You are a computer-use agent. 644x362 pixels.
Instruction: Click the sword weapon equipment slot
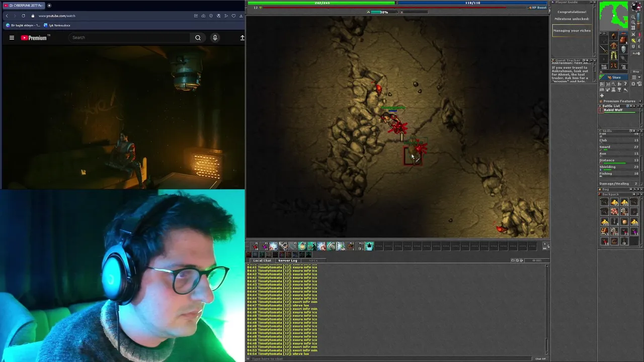click(x=604, y=49)
